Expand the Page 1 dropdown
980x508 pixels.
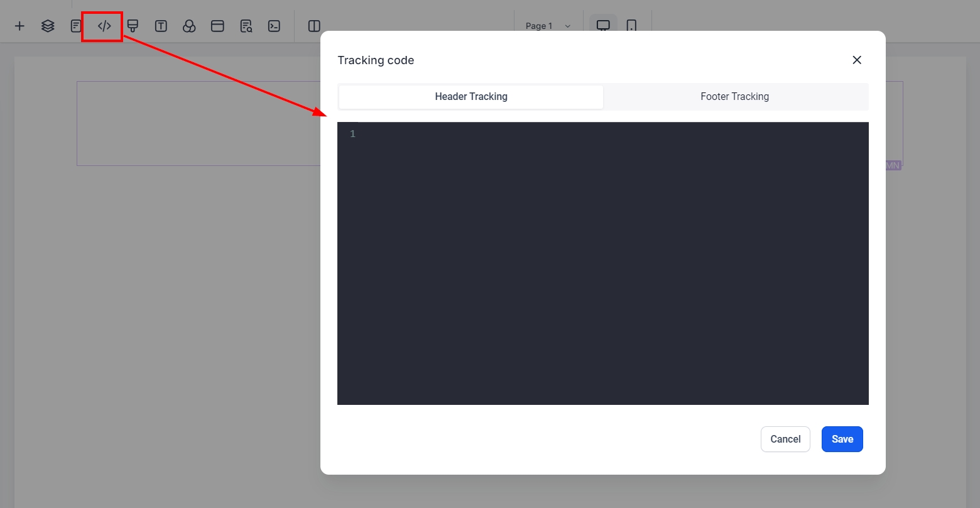point(548,26)
